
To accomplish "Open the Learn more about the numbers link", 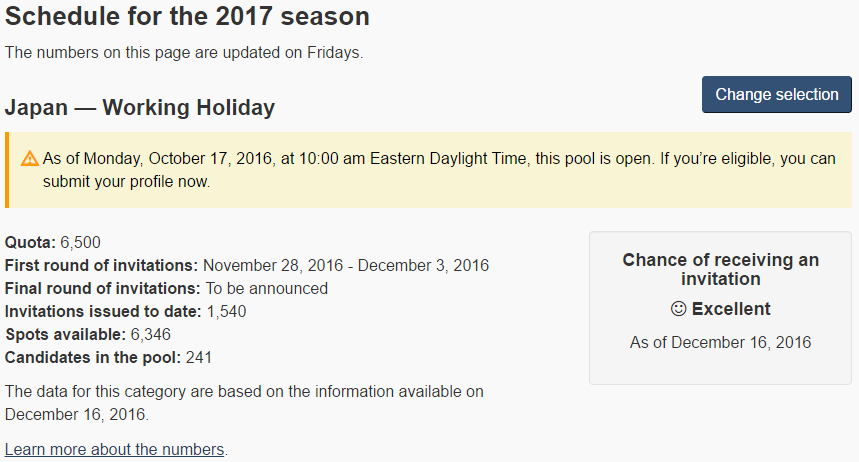I will click(x=114, y=449).
